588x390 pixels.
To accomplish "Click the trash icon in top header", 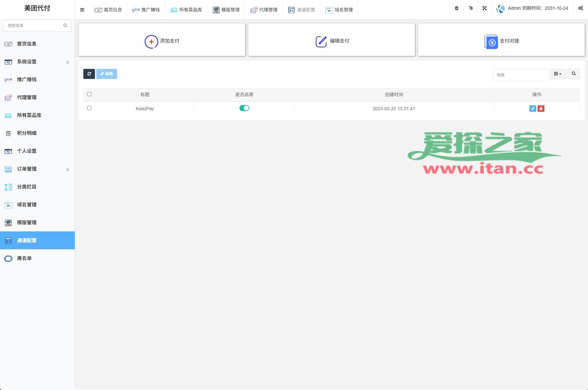I will coord(457,8).
